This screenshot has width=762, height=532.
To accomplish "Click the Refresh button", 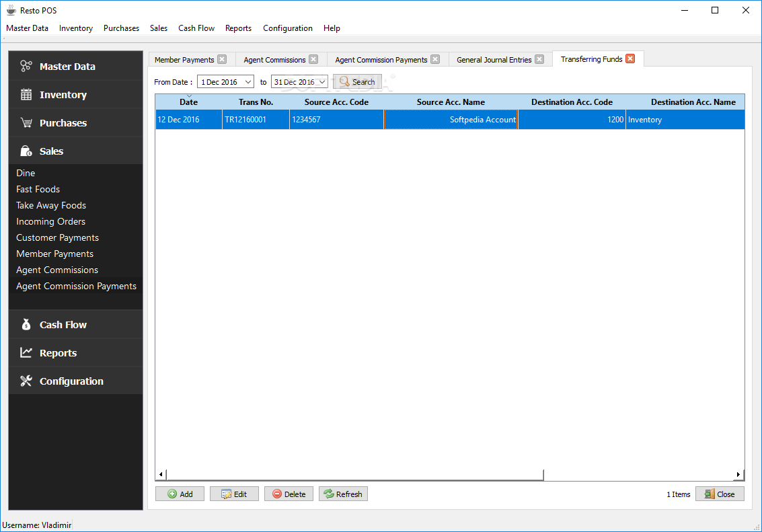I will pyautogui.click(x=343, y=494).
